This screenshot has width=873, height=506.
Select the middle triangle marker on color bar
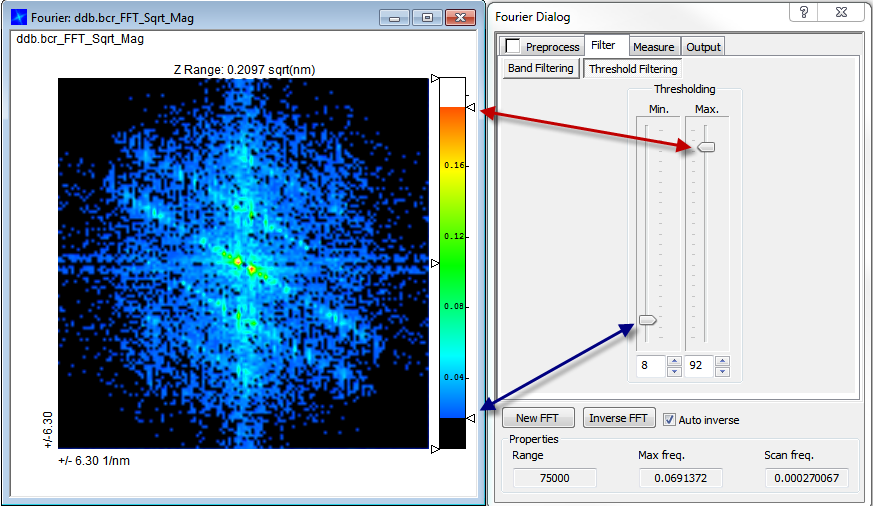pyautogui.click(x=435, y=263)
